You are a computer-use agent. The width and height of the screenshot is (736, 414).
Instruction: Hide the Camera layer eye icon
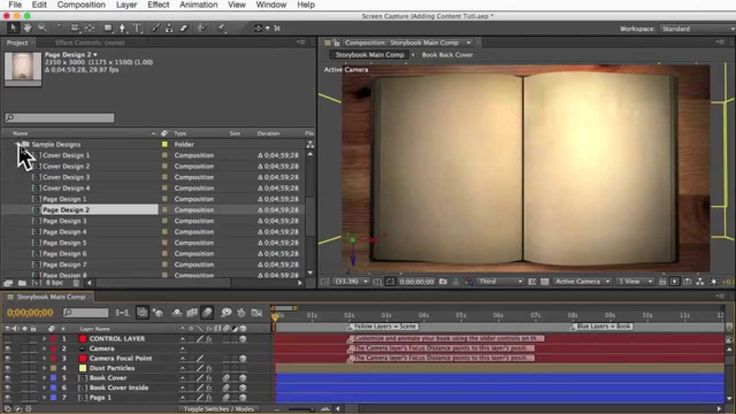click(8, 349)
